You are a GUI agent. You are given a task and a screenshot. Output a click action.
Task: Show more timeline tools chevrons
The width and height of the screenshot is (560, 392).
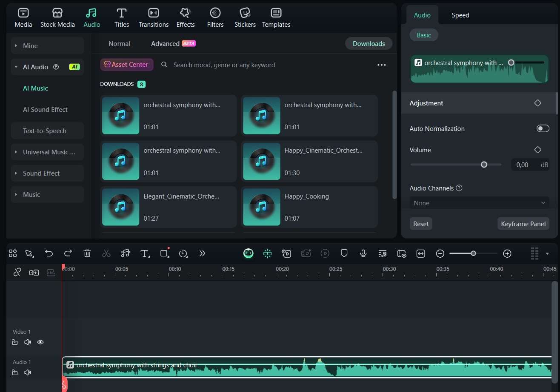[202, 253]
